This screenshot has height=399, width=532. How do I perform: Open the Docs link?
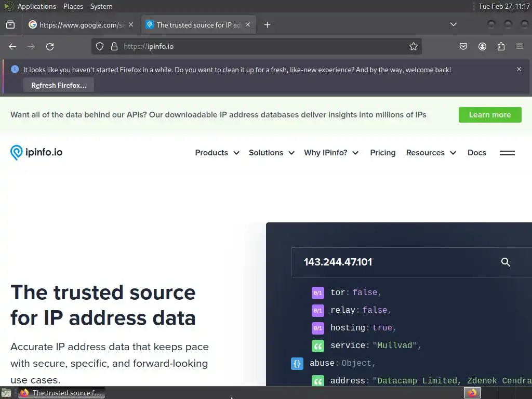tap(477, 153)
